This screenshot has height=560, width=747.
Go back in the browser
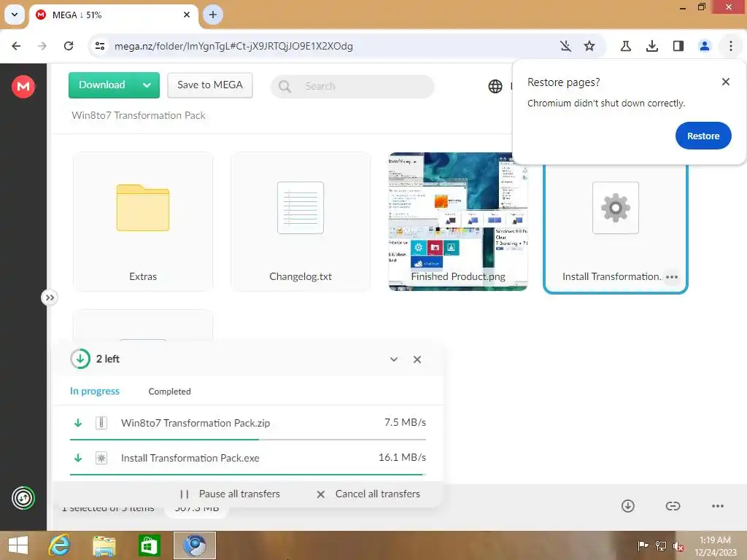pyautogui.click(x=16, y=46)
